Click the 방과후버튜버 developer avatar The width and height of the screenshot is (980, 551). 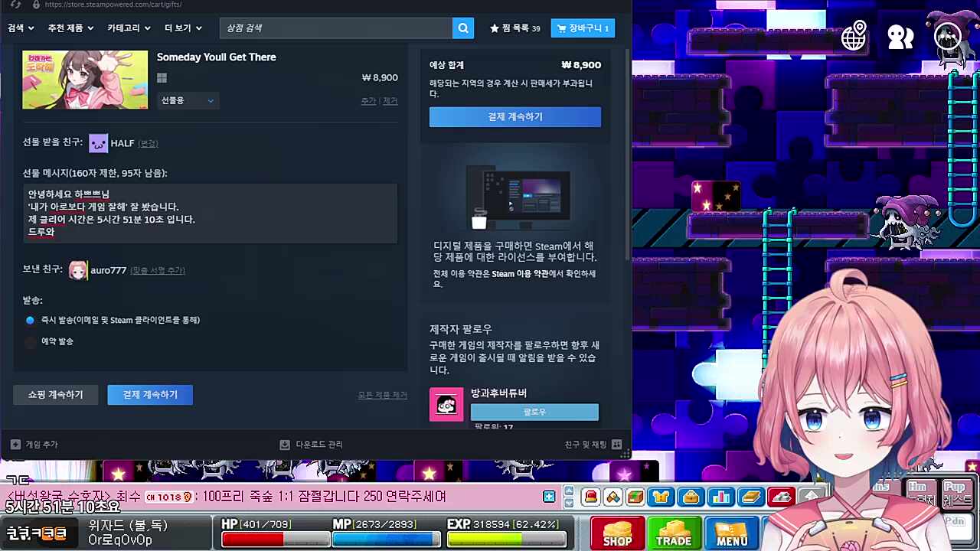point(446,405)
